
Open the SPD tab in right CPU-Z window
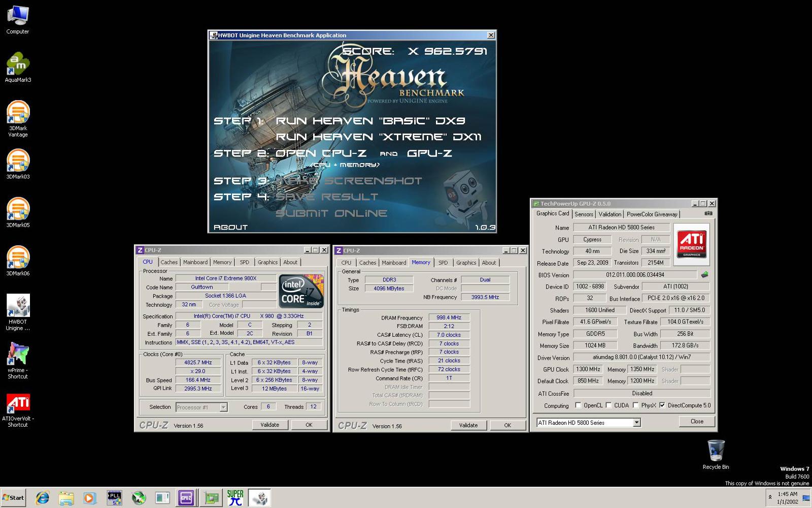pos(443,263)
